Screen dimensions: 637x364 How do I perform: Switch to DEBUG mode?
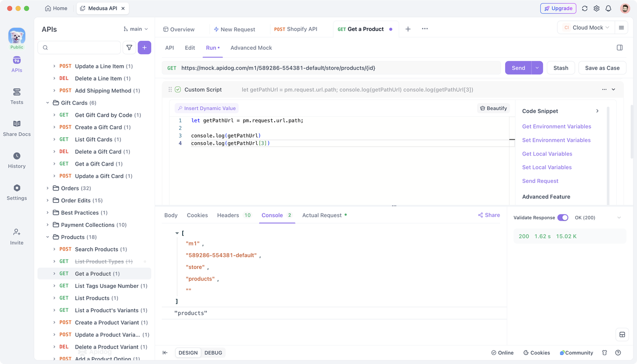[x=213, y=353]
